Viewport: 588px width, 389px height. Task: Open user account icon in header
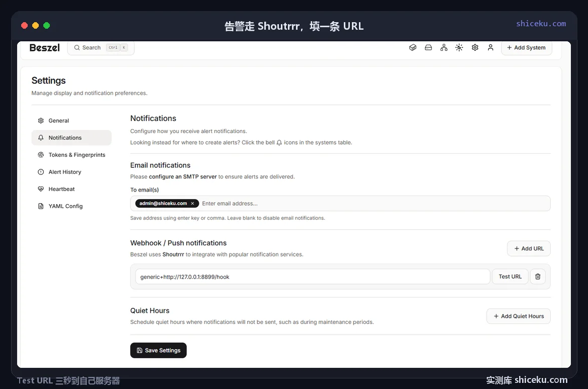[490, 48]
